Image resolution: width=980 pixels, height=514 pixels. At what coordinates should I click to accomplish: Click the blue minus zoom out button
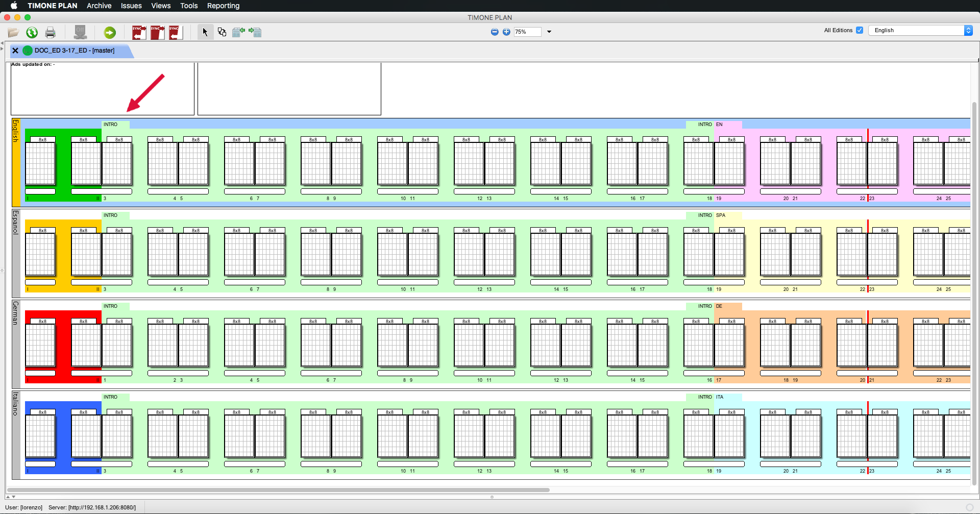coord(495,32)
